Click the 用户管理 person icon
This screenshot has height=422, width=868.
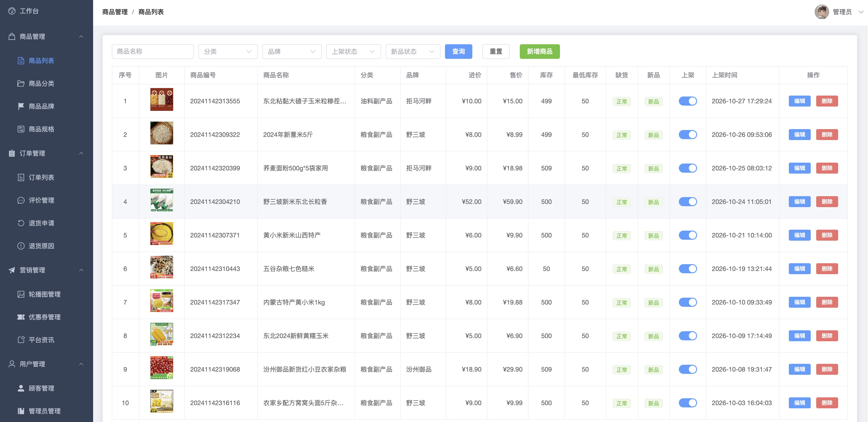[12, 364]
